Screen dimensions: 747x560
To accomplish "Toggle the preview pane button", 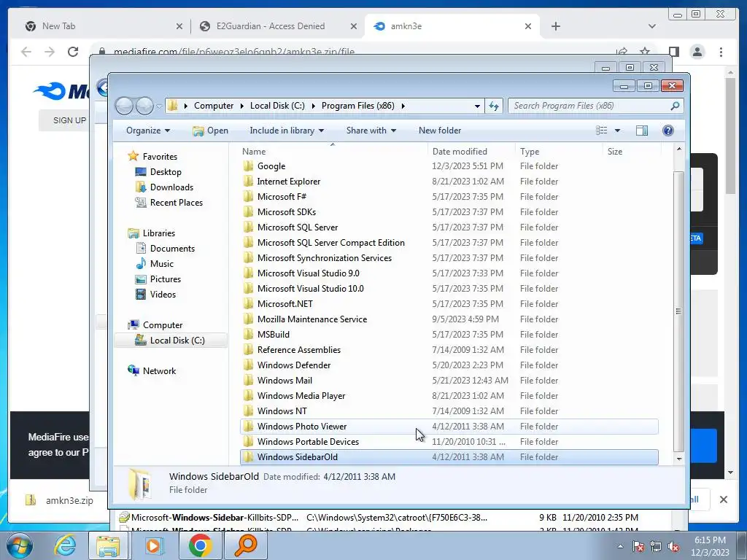I will (x=642, y=131).
